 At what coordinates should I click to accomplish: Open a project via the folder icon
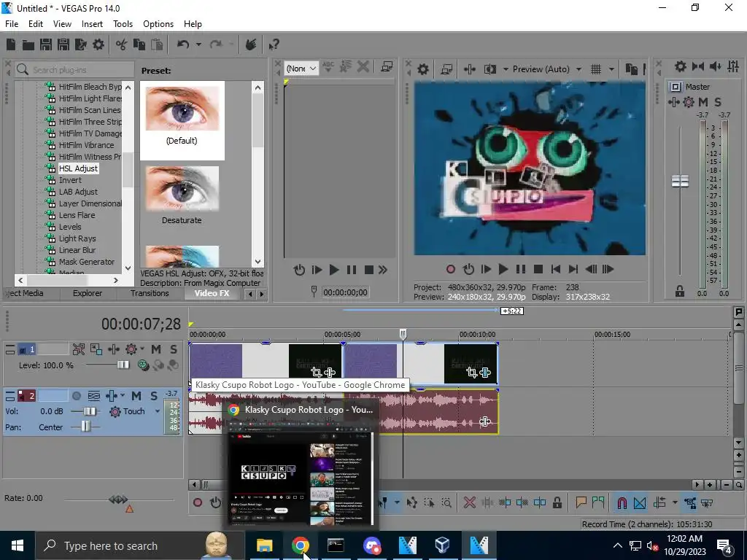pos(28,44)
